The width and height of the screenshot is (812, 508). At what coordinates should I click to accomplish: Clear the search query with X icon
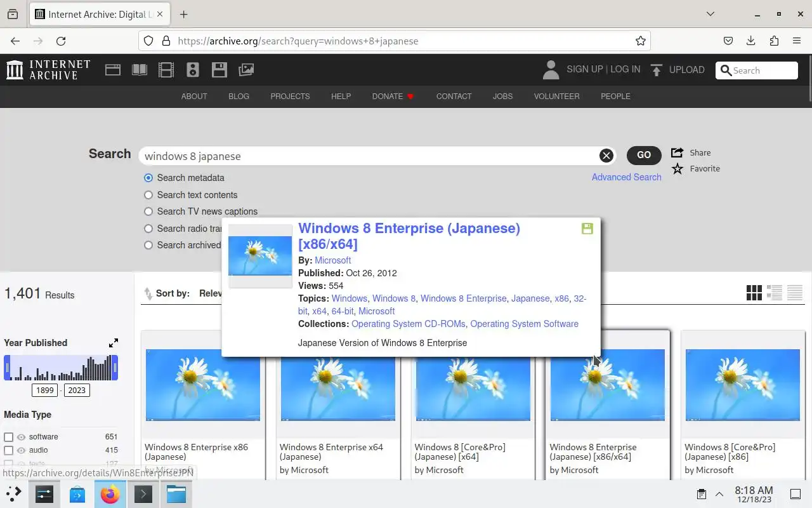(606, 156)
